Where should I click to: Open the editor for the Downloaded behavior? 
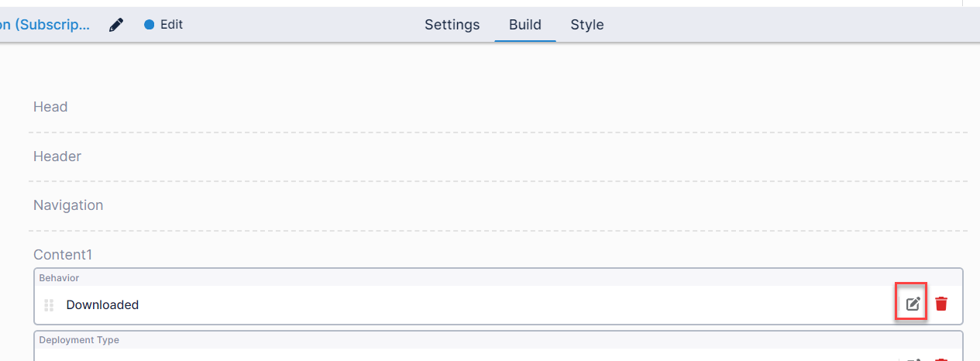913,304
